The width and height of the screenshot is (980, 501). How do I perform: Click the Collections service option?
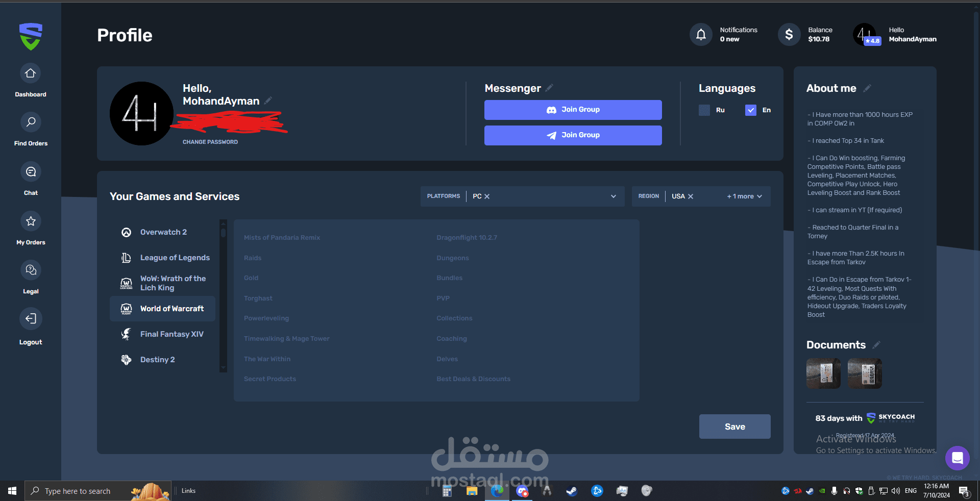point(455,318)
